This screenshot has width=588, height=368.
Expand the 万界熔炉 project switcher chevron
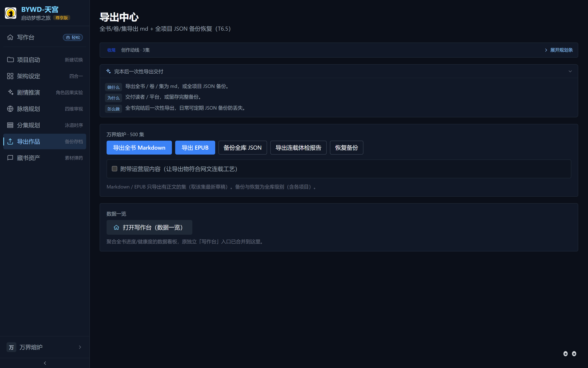(80, 347)
